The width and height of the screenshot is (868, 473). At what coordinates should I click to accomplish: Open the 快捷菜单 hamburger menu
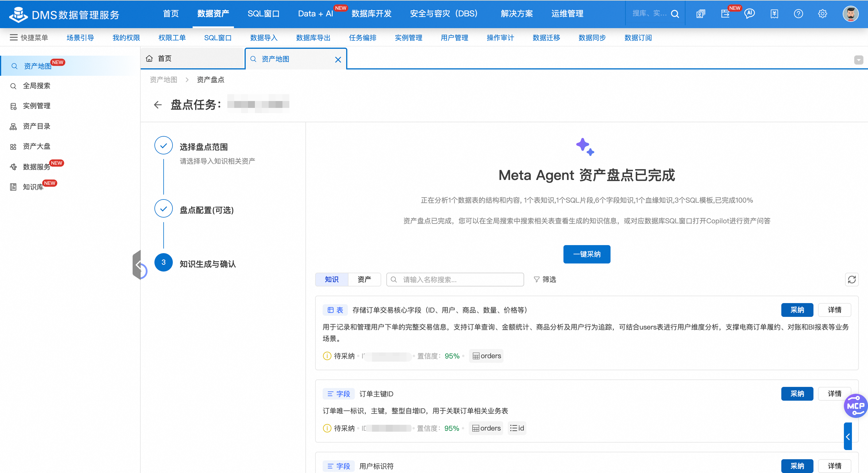point(14,38)
